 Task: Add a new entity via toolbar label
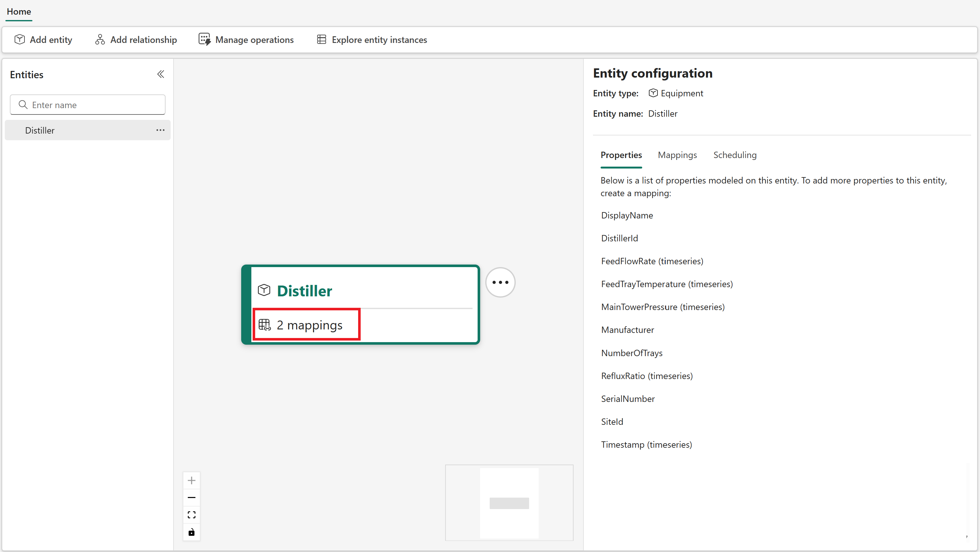(51, 40)
